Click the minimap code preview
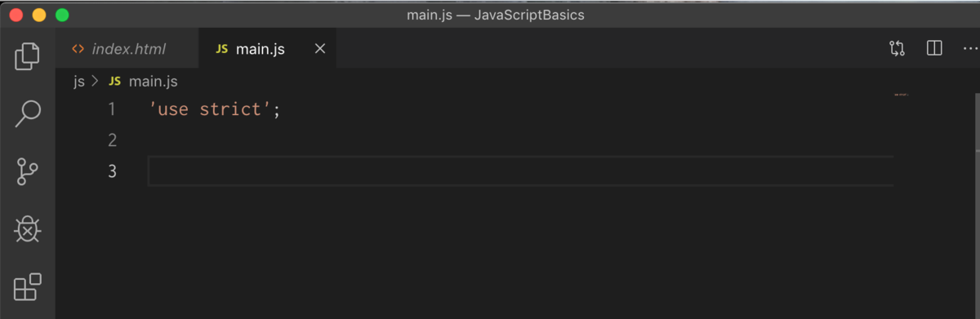Viewport: 980px width, 319px height. coord(902,95)
